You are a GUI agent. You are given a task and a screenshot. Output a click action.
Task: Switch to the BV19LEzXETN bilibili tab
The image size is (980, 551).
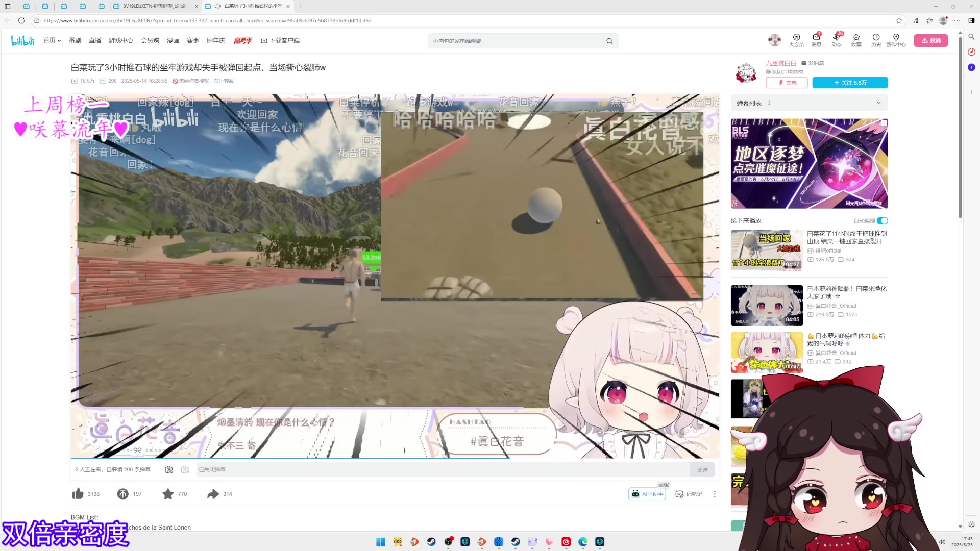pos(155,6)
